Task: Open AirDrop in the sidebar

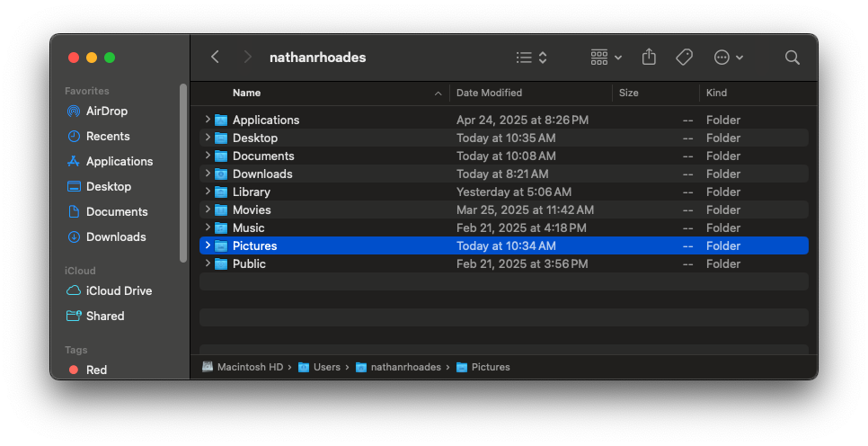Action: [x=106, y=111]
